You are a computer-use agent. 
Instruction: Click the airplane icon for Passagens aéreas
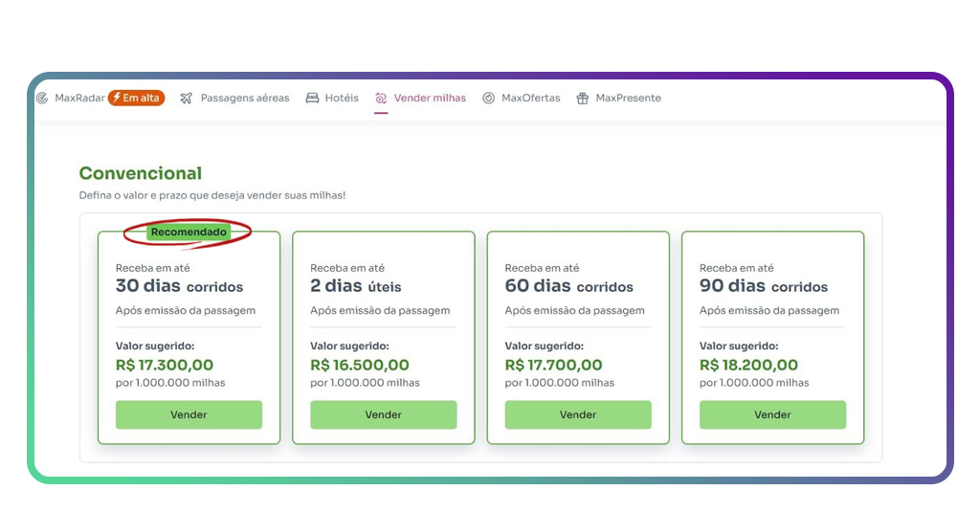(x=187, y=98)
